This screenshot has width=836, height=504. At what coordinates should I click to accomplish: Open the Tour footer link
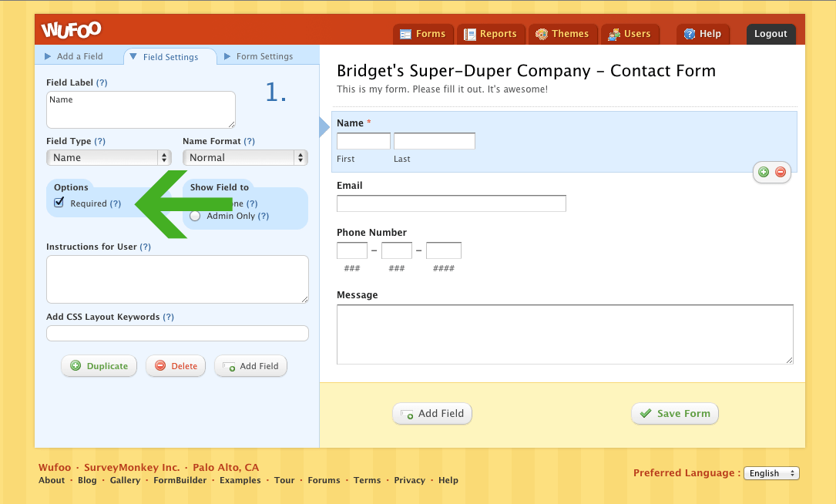coord(284,480)
